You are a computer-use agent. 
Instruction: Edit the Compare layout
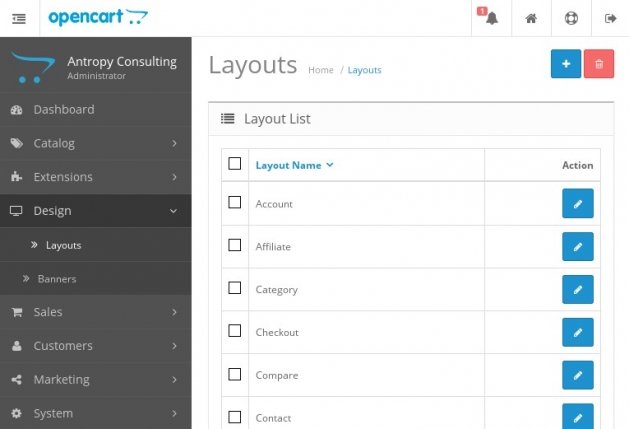578,375
